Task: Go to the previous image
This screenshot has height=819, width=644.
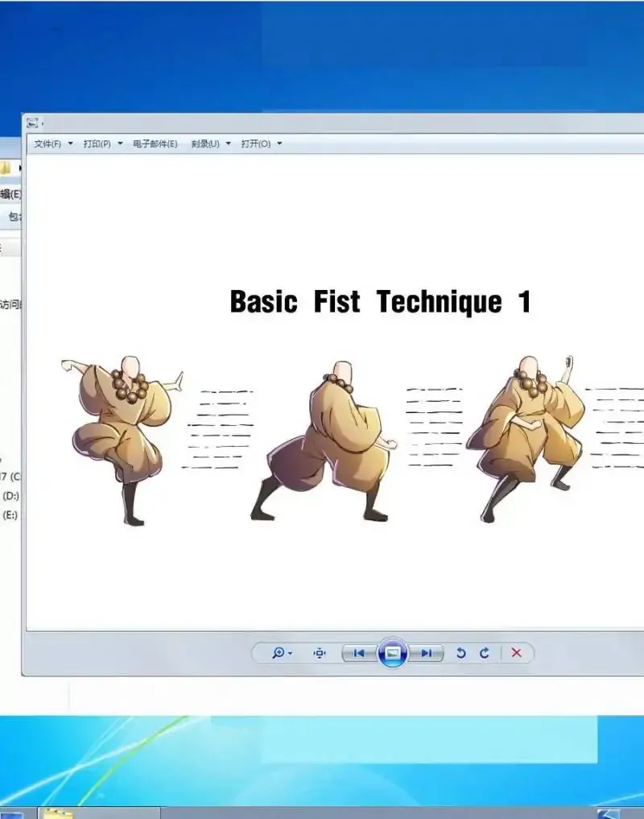Action: click(359, 653)
